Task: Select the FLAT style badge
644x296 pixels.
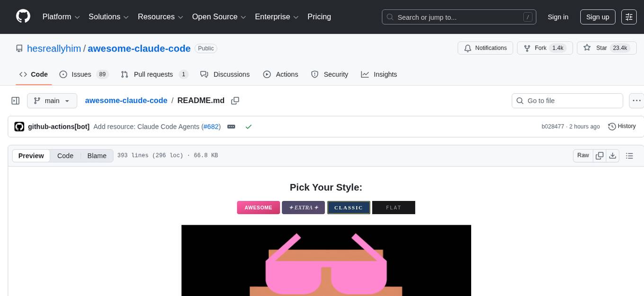Action: (x=394, y=207)
